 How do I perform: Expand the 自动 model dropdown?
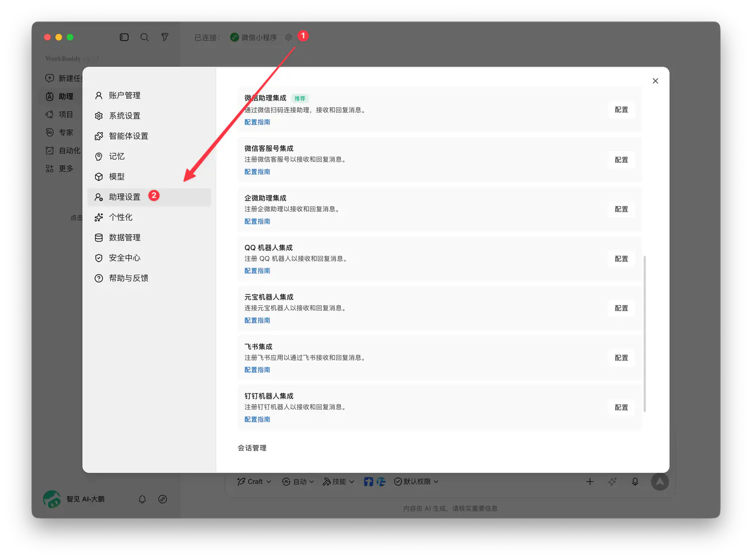point(298,481)
